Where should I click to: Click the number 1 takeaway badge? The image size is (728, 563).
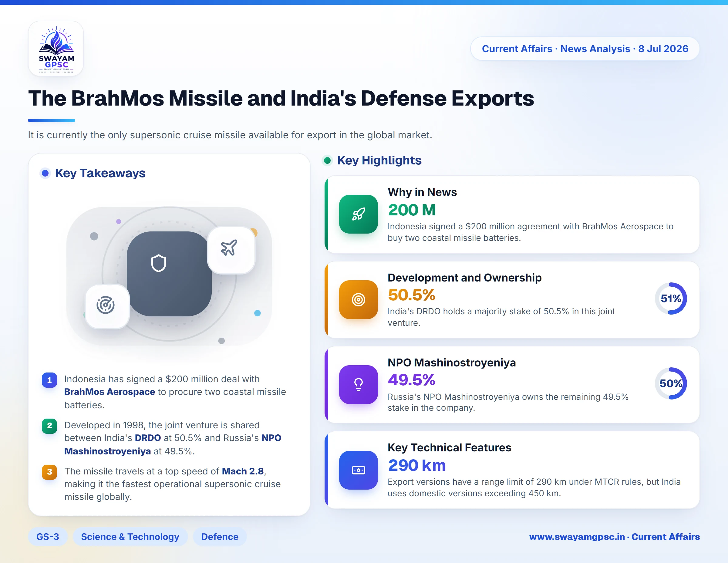coord(49,380)
